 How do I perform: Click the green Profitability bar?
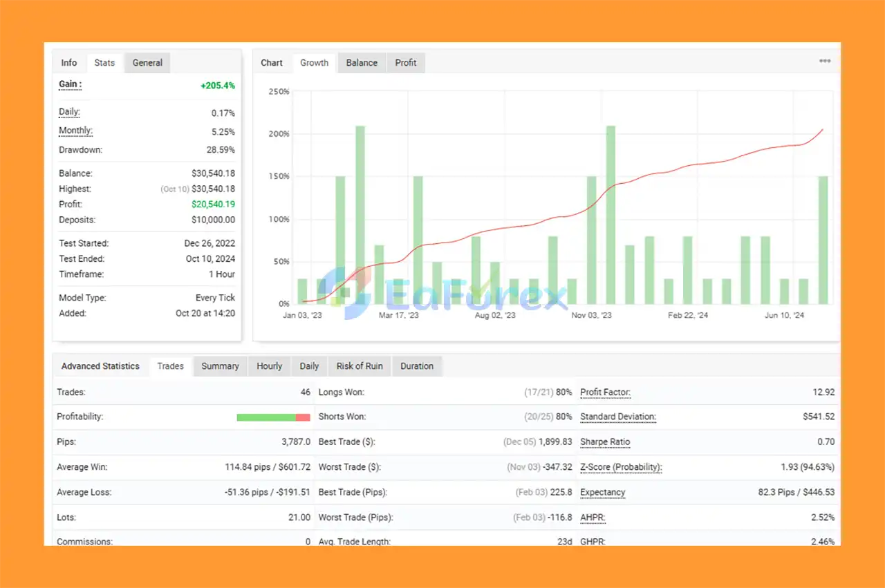pos(265,417)
